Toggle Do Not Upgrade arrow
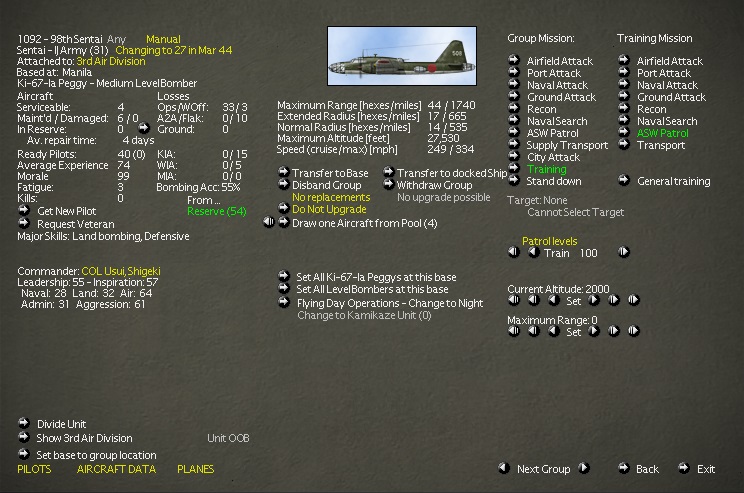 pos(283,208)
